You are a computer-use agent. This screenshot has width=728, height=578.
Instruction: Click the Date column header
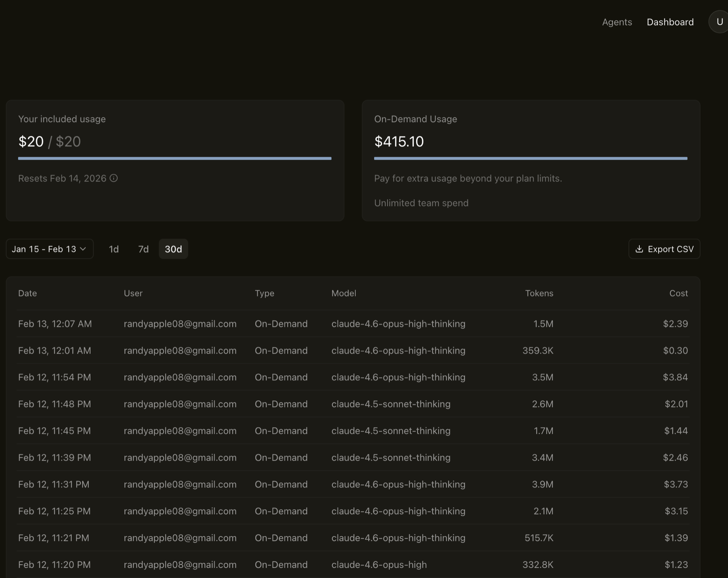point(27,293)
